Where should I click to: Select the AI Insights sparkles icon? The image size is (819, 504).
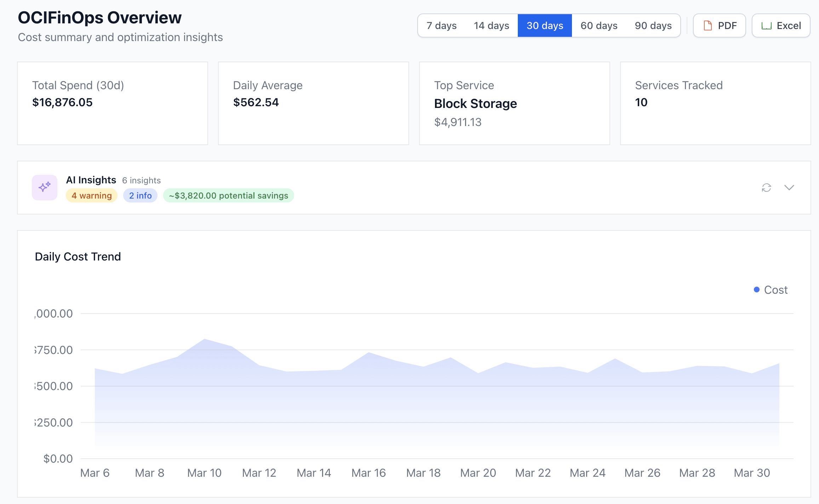44,187
